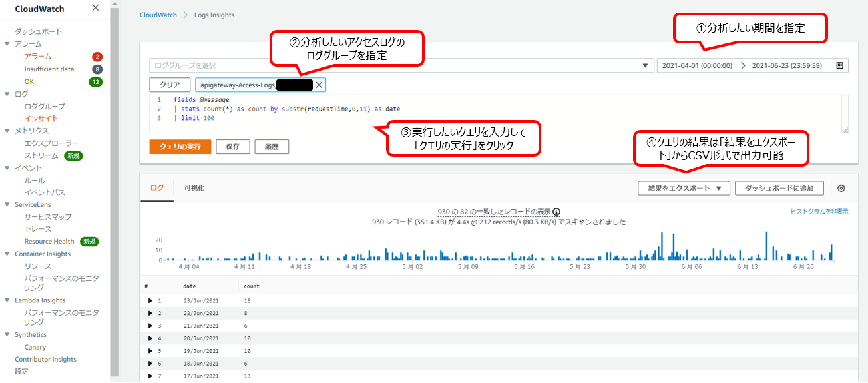Open ロググループ in the sidebar

(45, 107)
